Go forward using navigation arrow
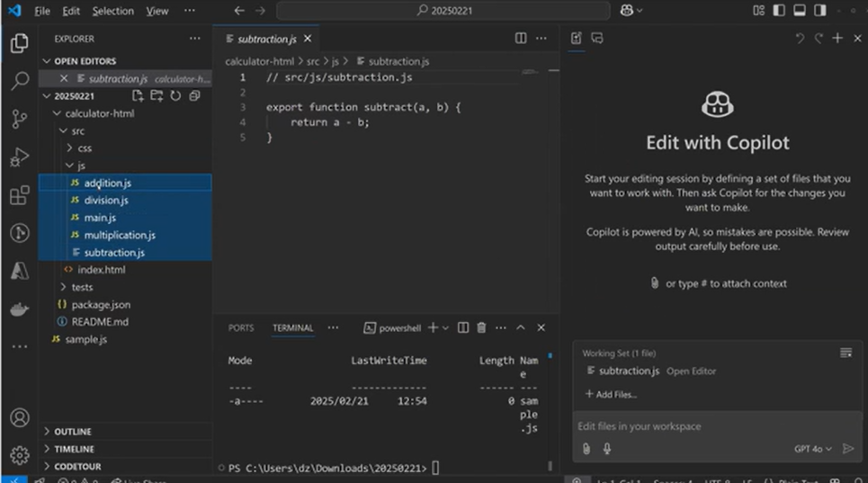The height and width of the screenshot is (483, 868). click(260, 11)
